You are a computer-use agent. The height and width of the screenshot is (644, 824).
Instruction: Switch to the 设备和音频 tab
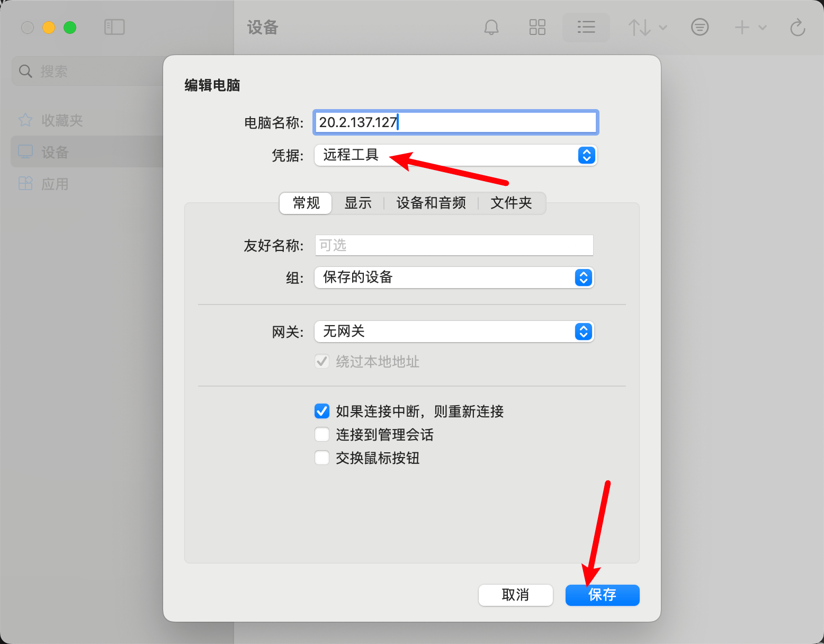(x=431, y=203)
